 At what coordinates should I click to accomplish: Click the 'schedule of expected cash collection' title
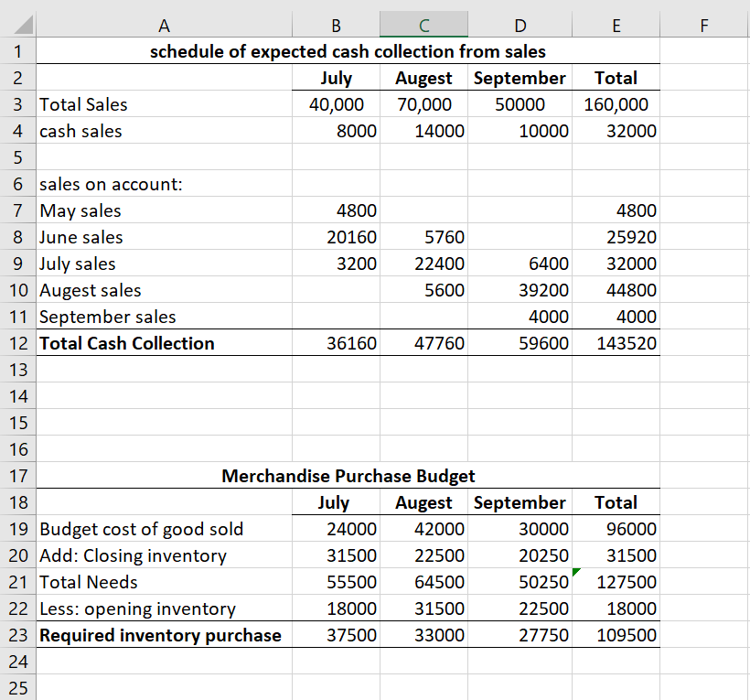[348, 51]
